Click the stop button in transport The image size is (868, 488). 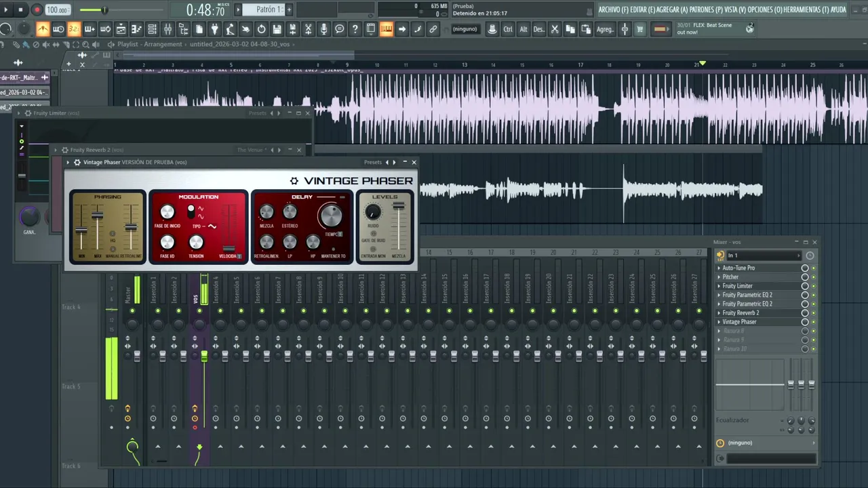tap(21, 9)
